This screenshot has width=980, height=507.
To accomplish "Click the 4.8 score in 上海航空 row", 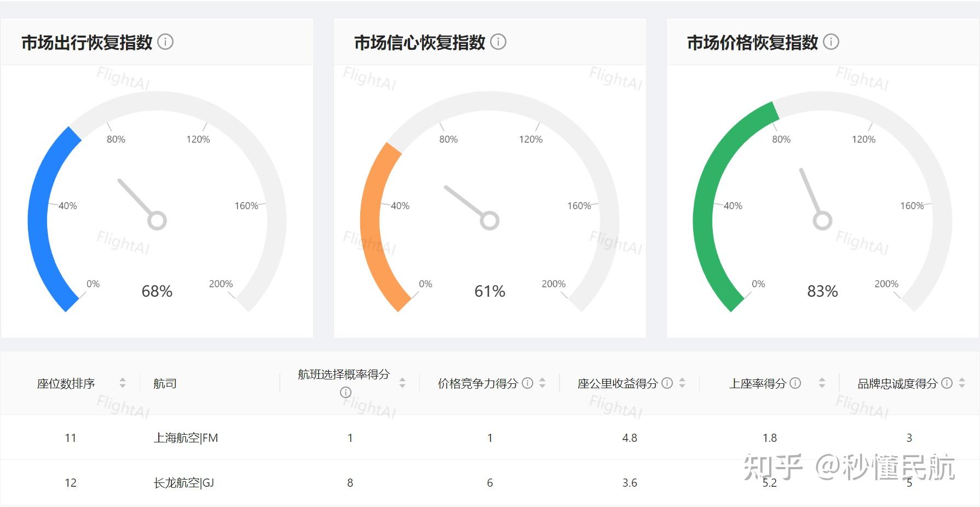I will [630, 438].
